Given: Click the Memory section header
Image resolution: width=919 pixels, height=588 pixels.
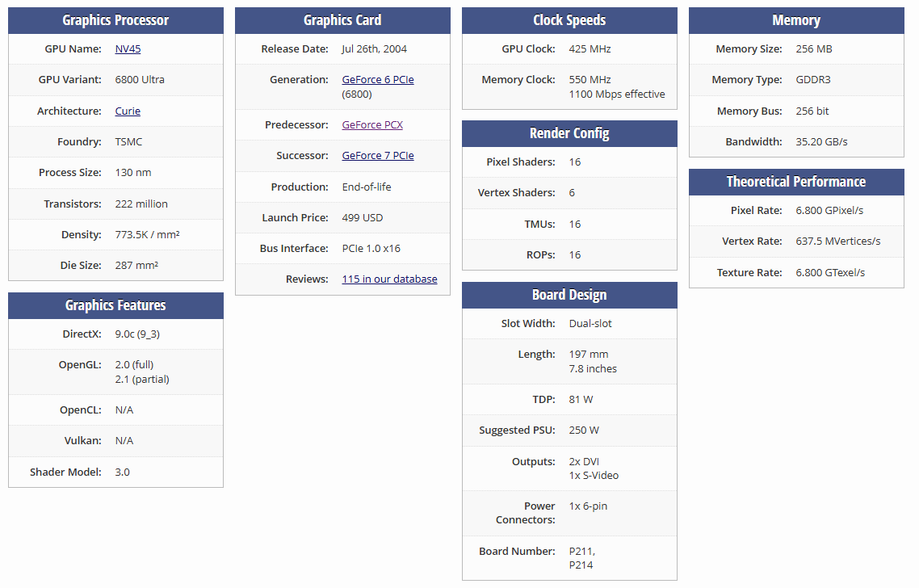Looking at the screenshot, I should (796, 20).
